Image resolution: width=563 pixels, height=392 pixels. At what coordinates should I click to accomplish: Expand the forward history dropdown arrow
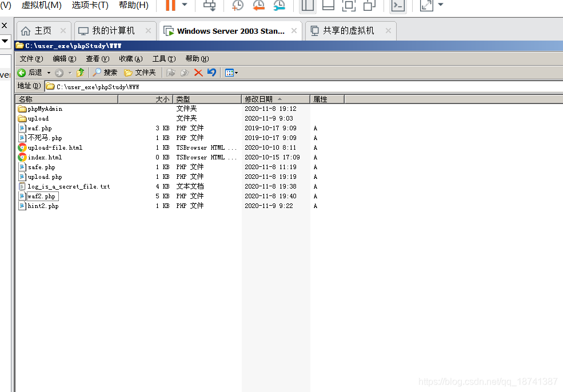click(70, 73)
